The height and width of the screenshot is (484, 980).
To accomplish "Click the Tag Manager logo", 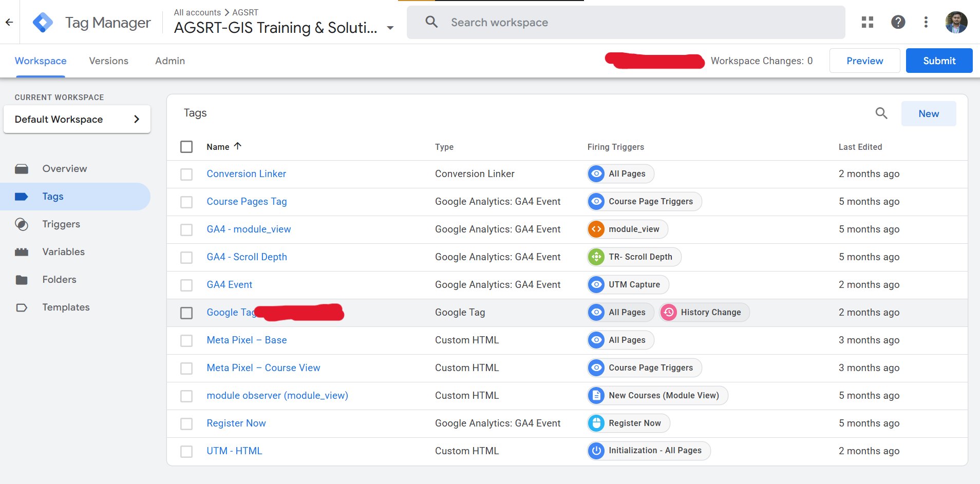I will (43, 22).
